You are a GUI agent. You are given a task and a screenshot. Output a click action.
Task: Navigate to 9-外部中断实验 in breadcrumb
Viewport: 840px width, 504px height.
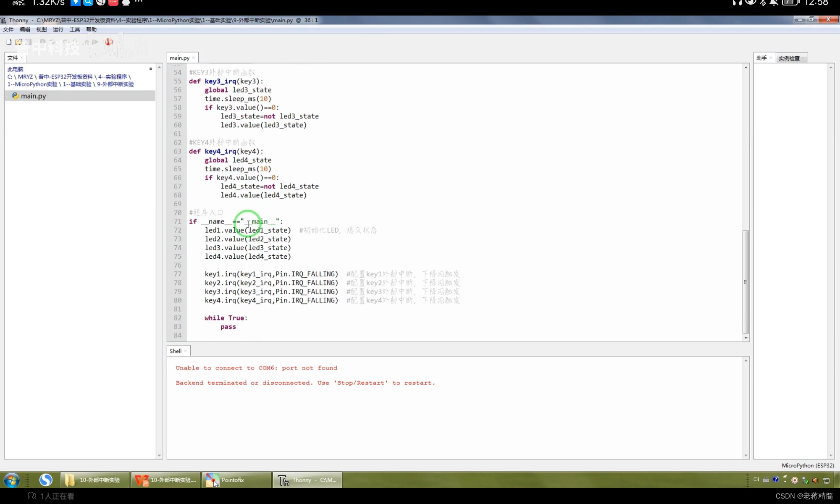point(115,84)
